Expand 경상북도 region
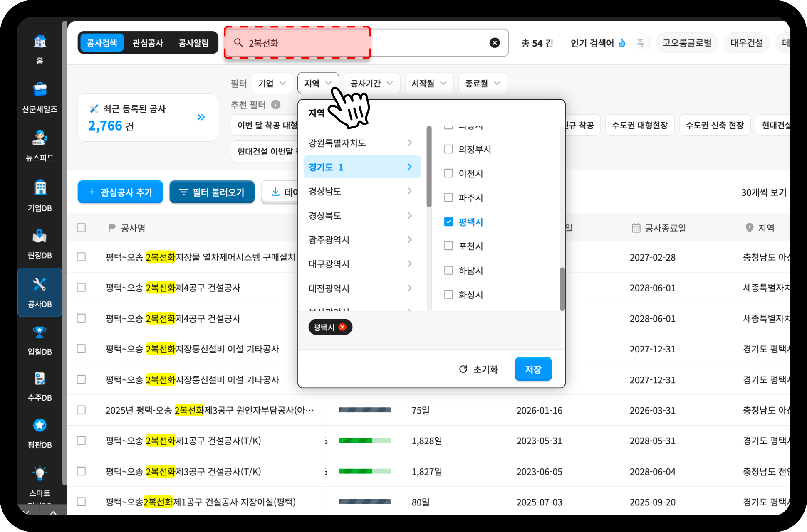807x532 pixels. (x=362, y=215)
